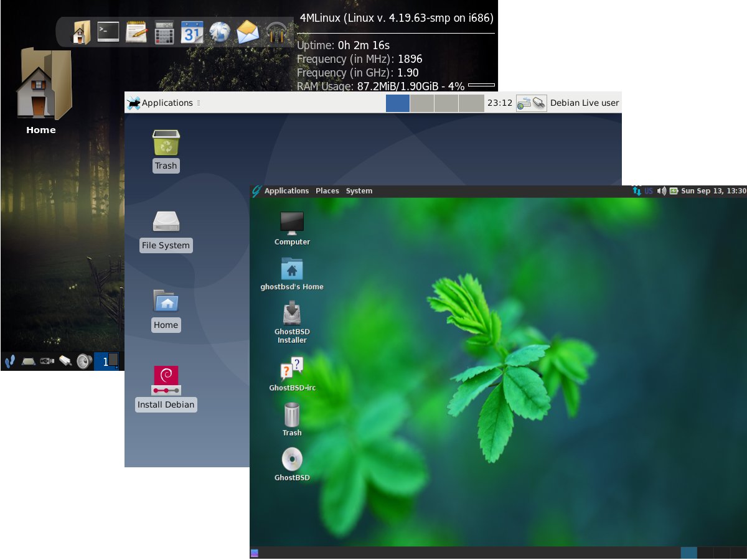Open the ghostbsd's Home folder icon

tap(292, 269)
